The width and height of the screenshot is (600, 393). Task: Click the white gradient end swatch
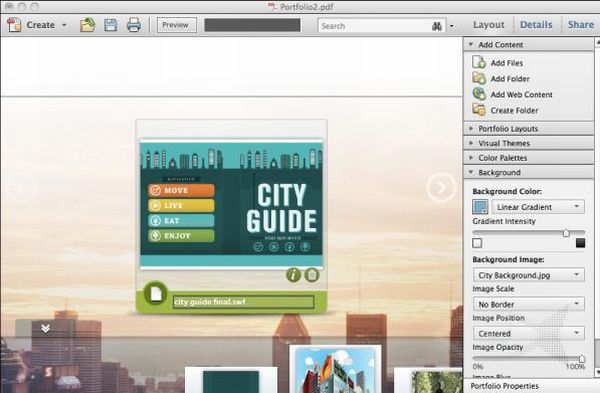pos(477,243)
